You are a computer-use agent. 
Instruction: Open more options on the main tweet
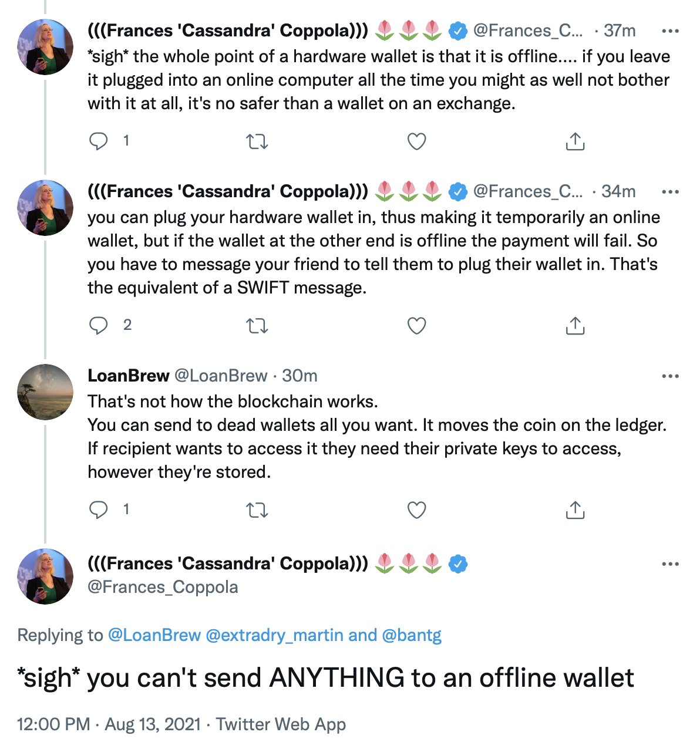tap(670, 564)
